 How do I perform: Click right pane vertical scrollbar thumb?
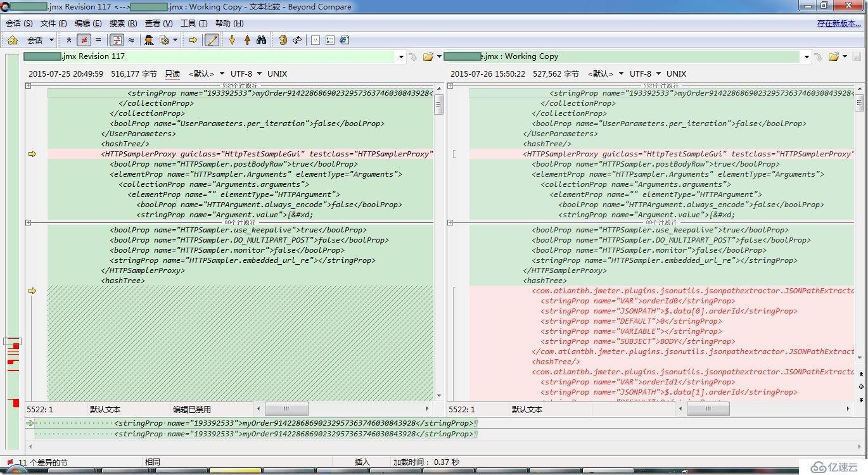click(x=860, y=103)
